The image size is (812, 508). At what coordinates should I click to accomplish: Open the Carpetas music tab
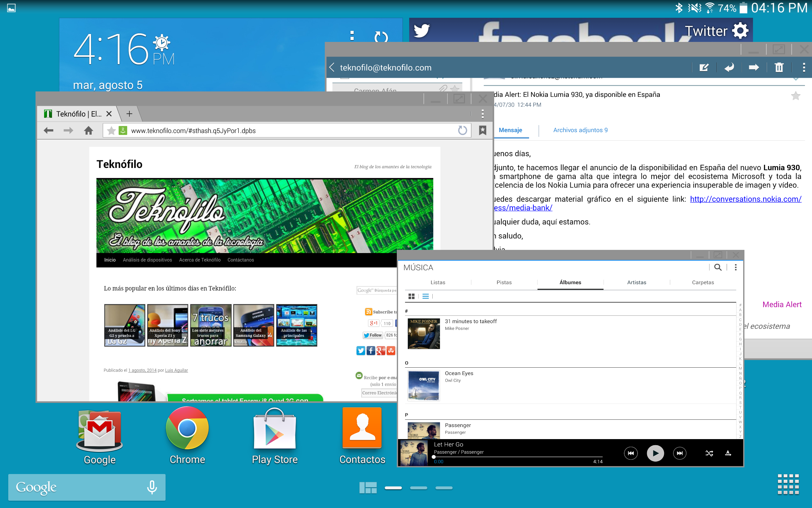(703, 282)
